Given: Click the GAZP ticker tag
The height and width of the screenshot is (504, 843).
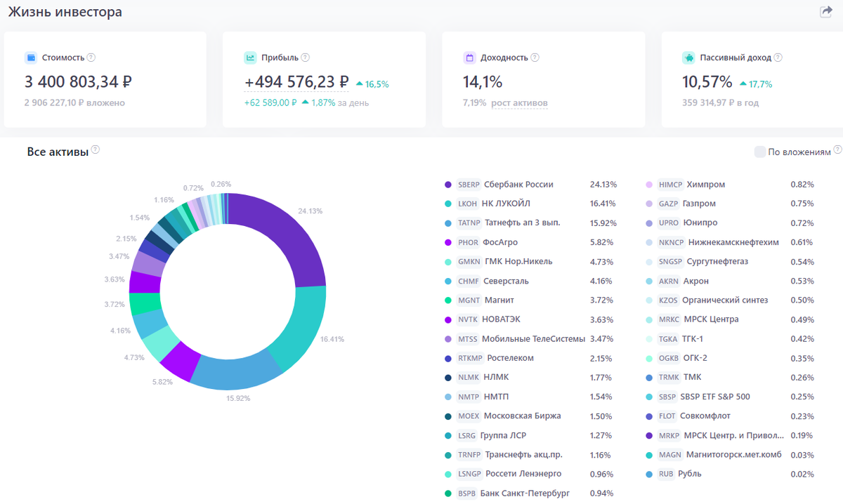Looking at the screenshot, I should click(669, 204).
